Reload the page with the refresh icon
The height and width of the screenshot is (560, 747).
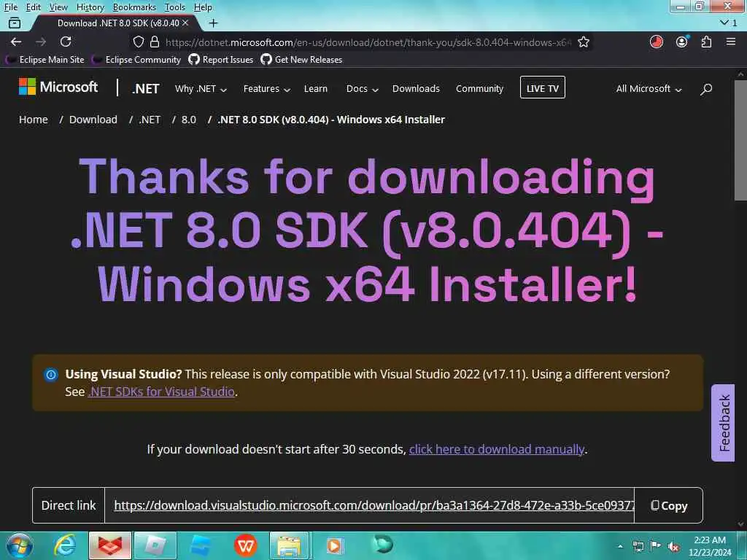pos(66,42)
